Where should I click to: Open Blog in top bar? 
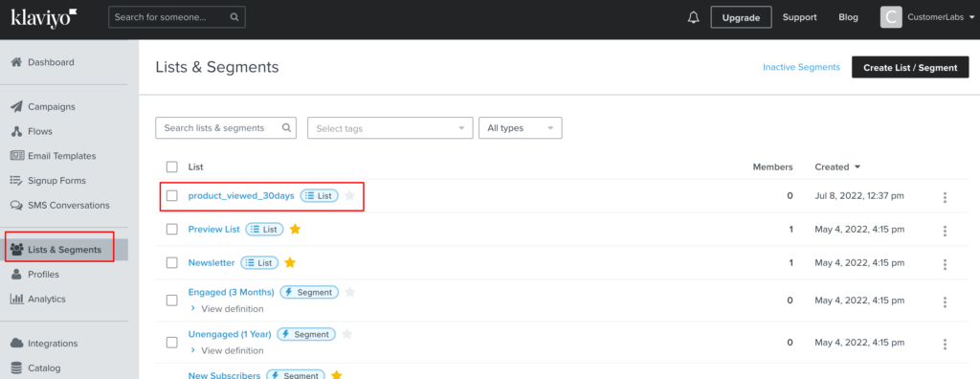coord(848,17)
